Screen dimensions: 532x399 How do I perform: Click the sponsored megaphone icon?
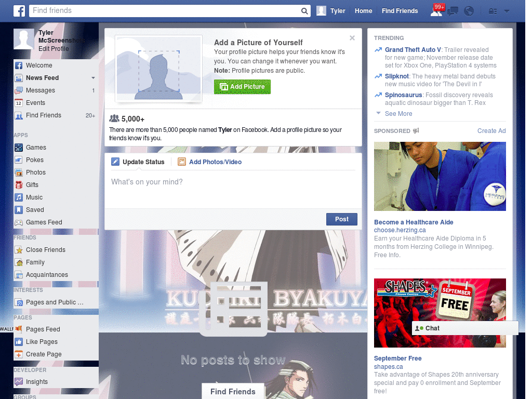point(416,130)
